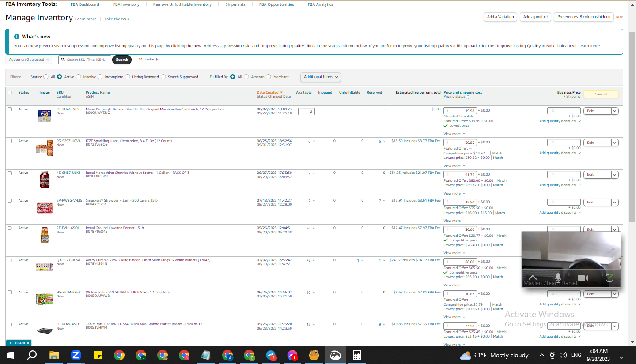Viewport: 636px width, 364px height.
Task: Open the weather widget showing 61°F
Action: click(x=494, y=355)
